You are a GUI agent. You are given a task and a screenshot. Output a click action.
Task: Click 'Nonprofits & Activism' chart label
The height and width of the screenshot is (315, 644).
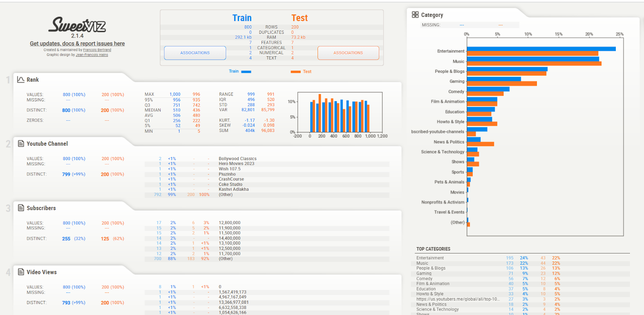pyautogui.click(x=443, y=202)
